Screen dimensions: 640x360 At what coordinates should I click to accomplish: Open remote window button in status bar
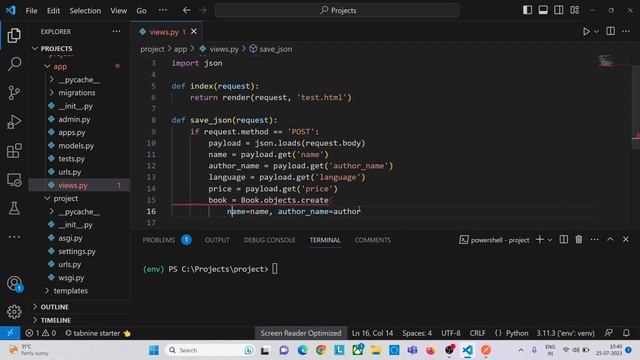10,333
